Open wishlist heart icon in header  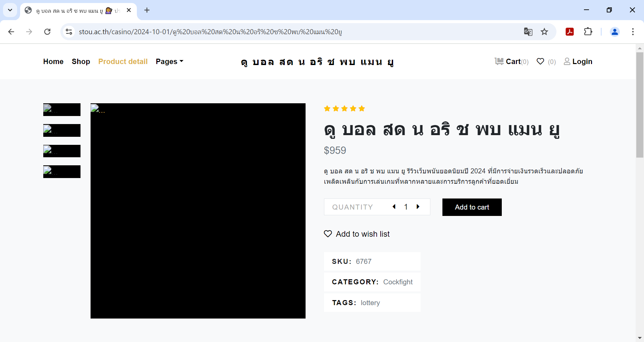[x=540, y=61]
